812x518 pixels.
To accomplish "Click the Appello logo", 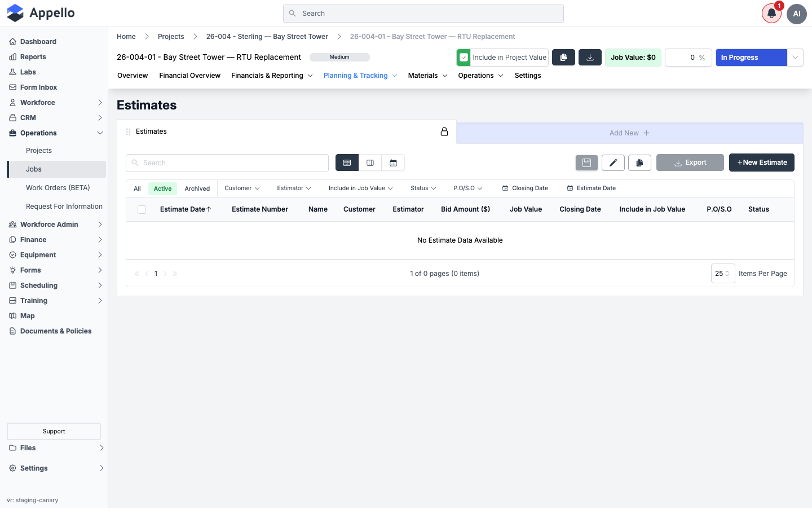I will 41,13.
